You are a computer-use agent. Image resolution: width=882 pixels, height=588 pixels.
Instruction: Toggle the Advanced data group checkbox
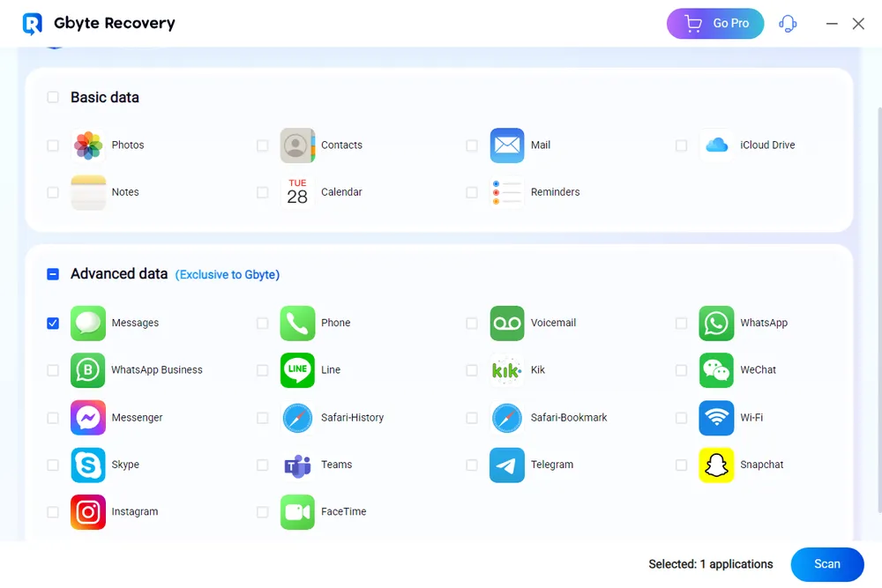(53, 274)
